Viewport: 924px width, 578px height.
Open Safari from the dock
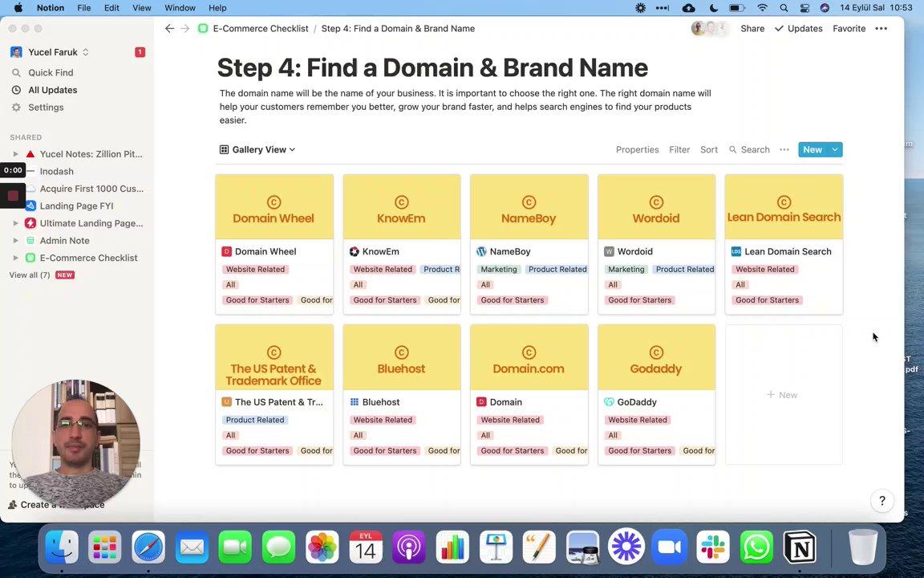(x=148, y=547)
